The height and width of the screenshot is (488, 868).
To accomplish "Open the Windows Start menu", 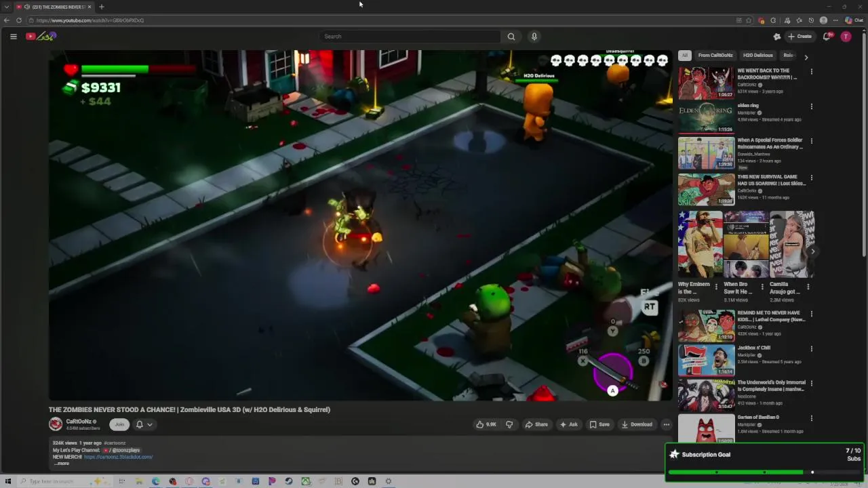I will (x=8, y=481).
